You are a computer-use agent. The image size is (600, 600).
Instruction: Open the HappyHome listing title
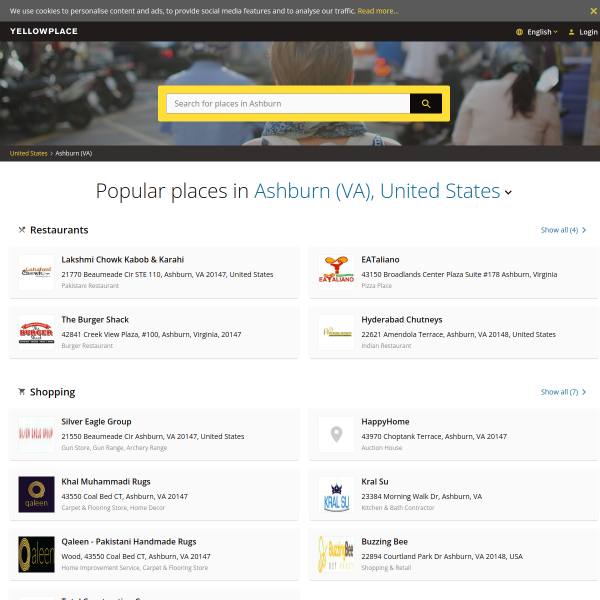(385, 422)
